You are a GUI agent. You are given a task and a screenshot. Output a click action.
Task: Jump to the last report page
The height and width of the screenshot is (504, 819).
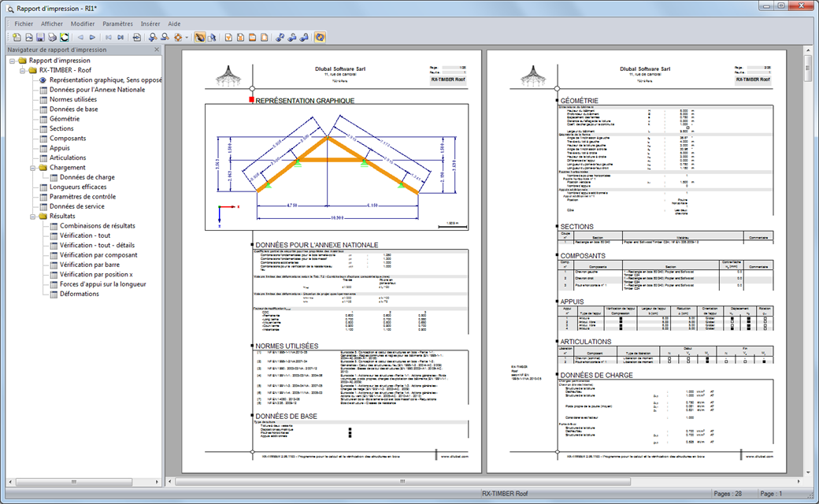pos(119,37)
